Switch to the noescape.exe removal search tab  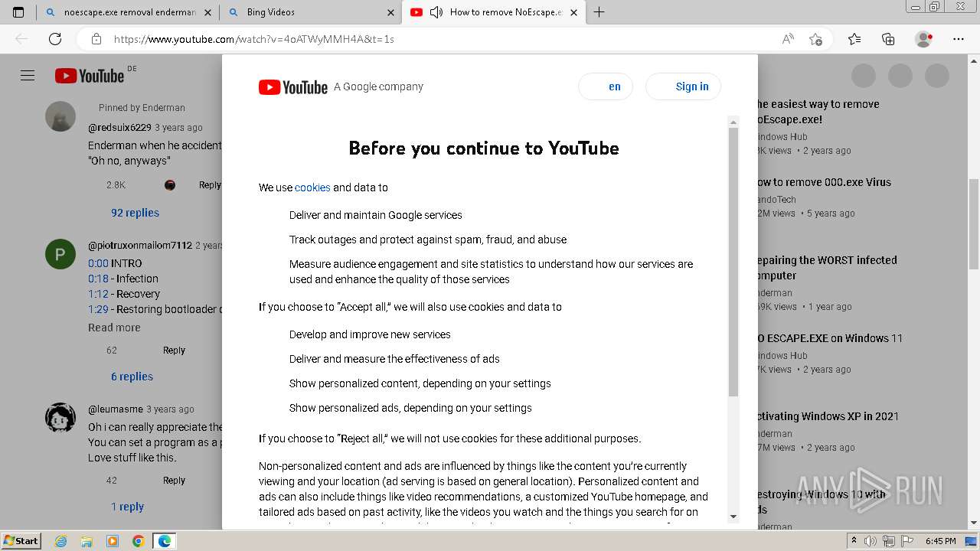[128, 12]
